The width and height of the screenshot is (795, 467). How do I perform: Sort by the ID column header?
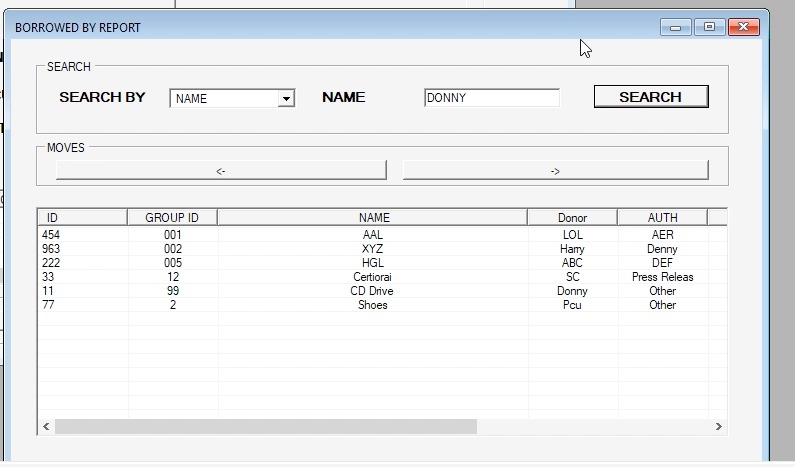[x=82, y=218]
